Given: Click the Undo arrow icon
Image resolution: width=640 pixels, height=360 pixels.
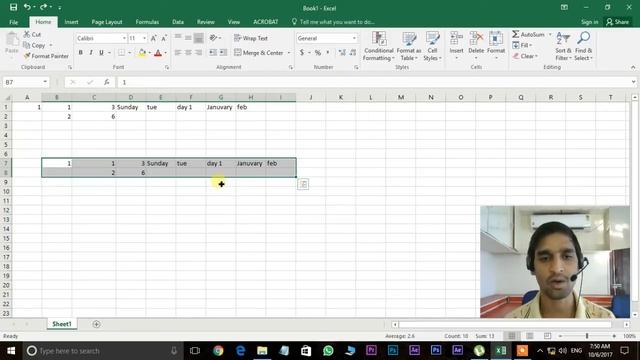Looking at the screenshot, I should click(x=27, y=7).
